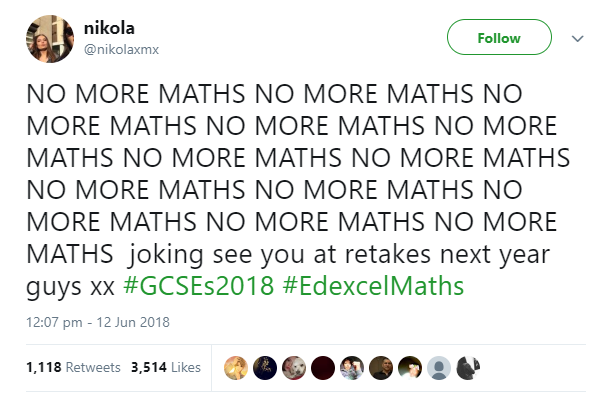The width and height of the screenshot is (596, 393).
Task: Click the man in dark shirt avatar
Action: coord(381,368)
